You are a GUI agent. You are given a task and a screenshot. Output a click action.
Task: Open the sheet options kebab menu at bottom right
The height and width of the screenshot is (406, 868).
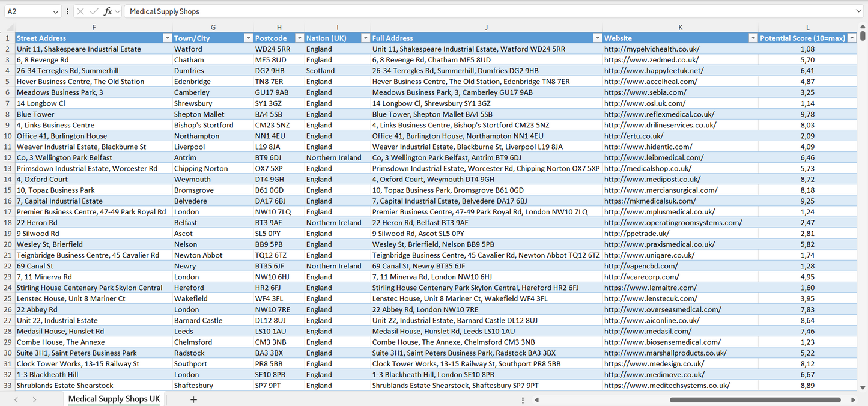click(x=522, y=399)
